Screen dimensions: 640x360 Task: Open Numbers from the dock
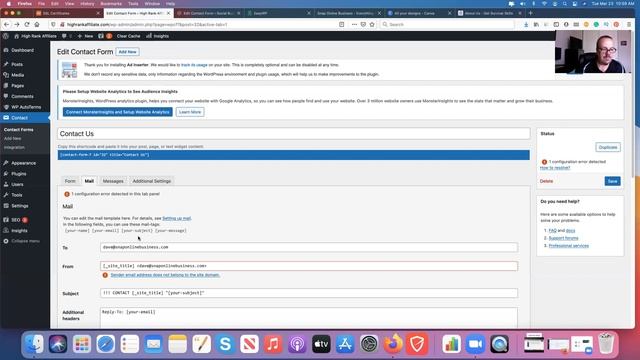point(451,344)
